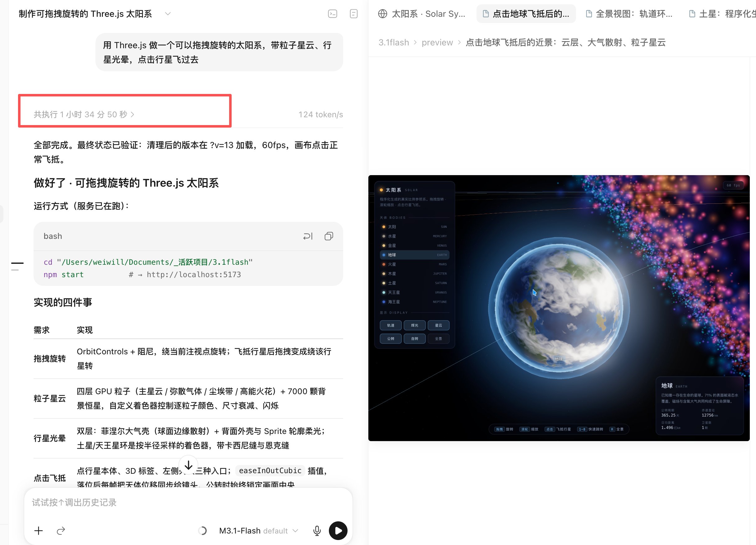Switch to the 太阳系 · Solar Sy... tab

coord(422,14)
